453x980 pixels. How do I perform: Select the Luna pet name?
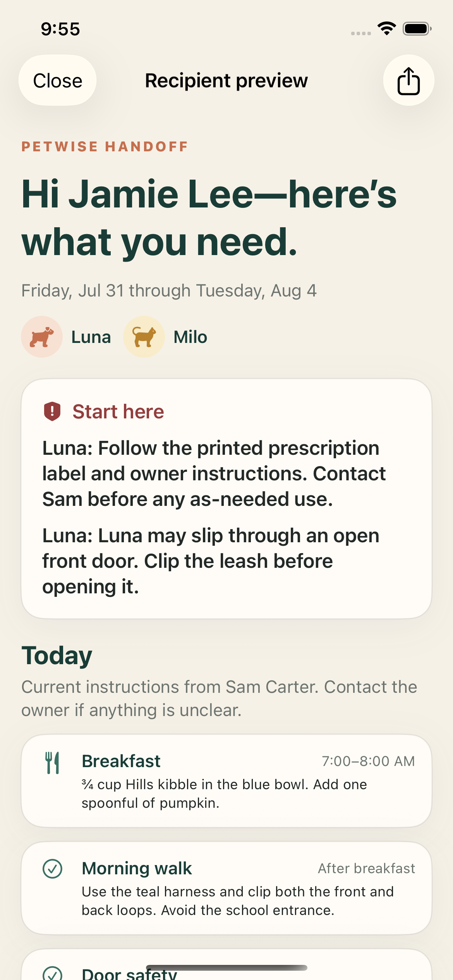(91, 337)
